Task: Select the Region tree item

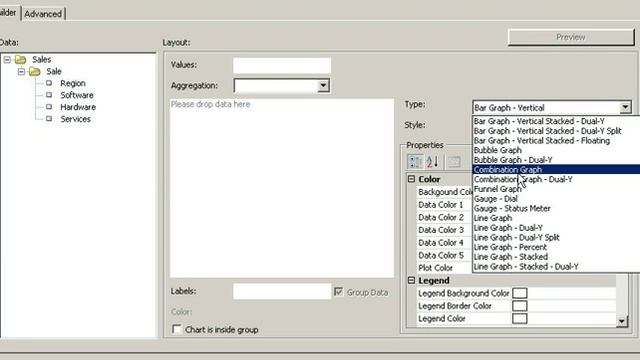Action: pos(73,83)
